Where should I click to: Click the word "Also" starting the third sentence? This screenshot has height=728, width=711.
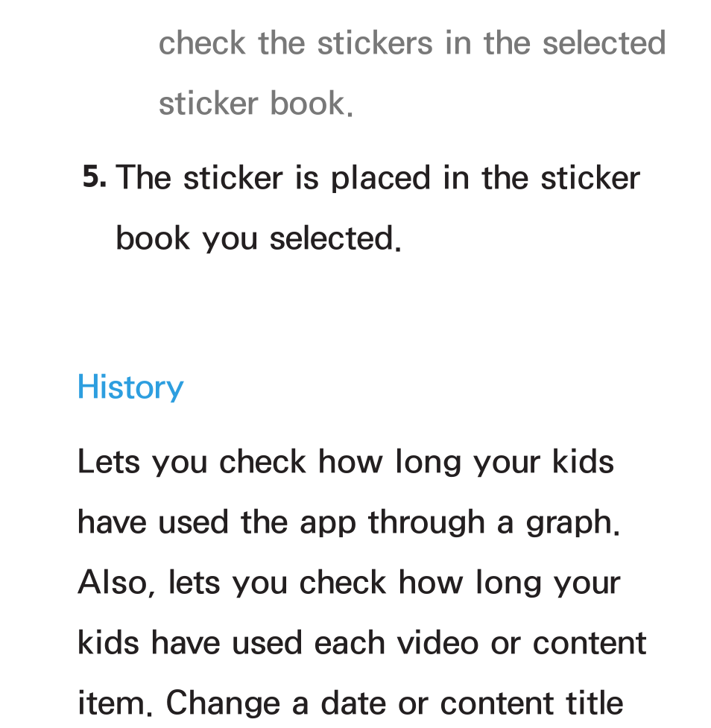pyautogui.click(x=113, y=583)
